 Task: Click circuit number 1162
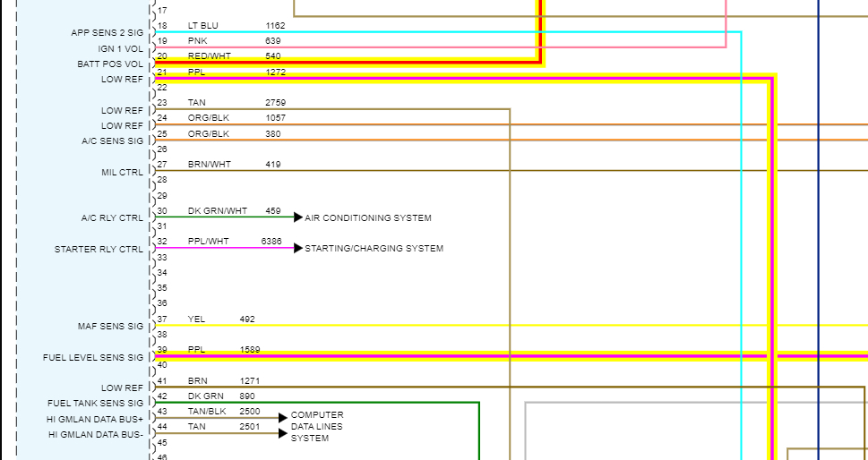tap(276, 25)
